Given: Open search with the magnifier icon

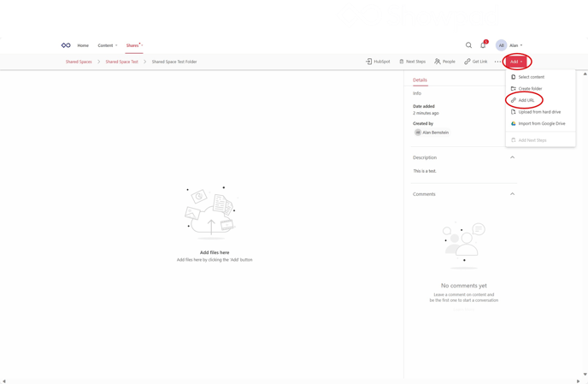Looking at the screenshot, I should (468, 45).
